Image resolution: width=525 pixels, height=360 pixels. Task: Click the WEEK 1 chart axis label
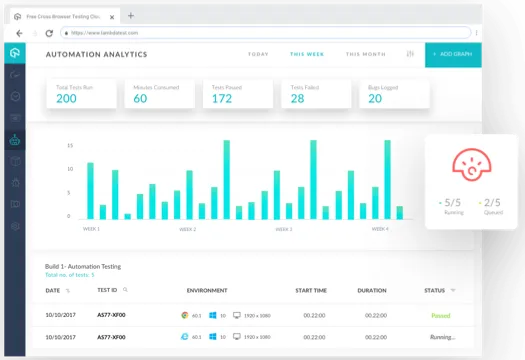pos(91,229)
